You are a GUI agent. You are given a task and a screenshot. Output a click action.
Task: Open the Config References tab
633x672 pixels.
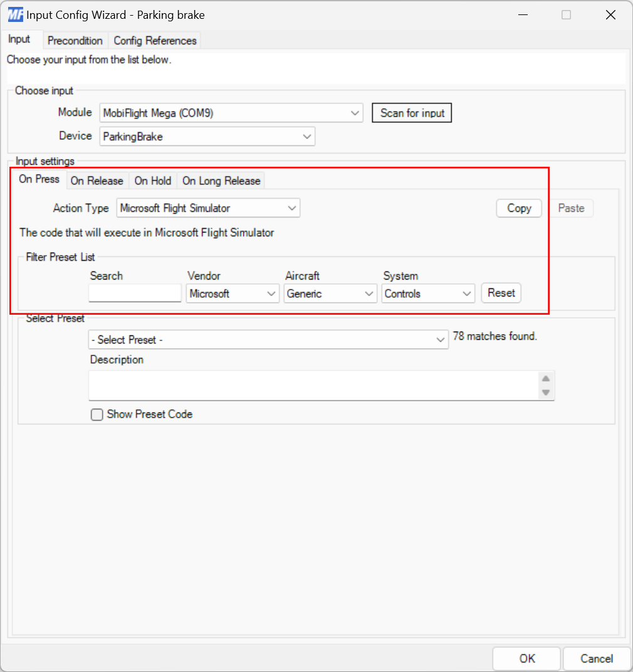point(154,40)
